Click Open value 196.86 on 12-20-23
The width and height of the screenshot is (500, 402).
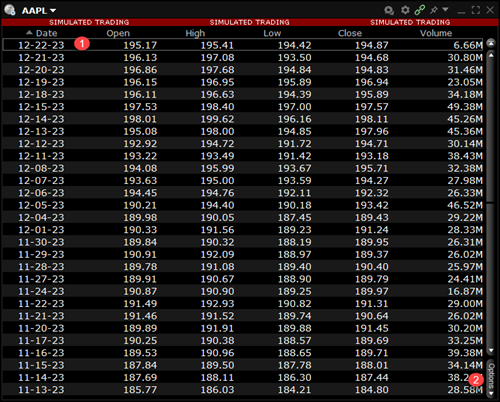140,70
